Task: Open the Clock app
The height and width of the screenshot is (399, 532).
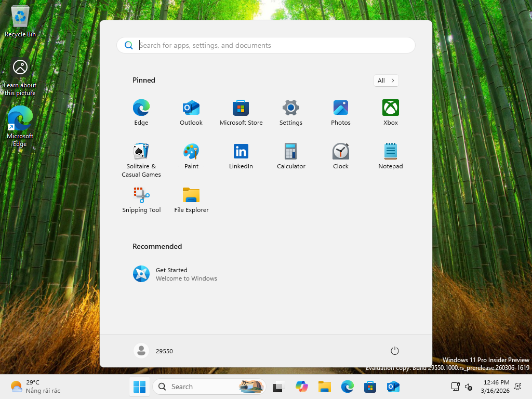Action: click(341, 156)
